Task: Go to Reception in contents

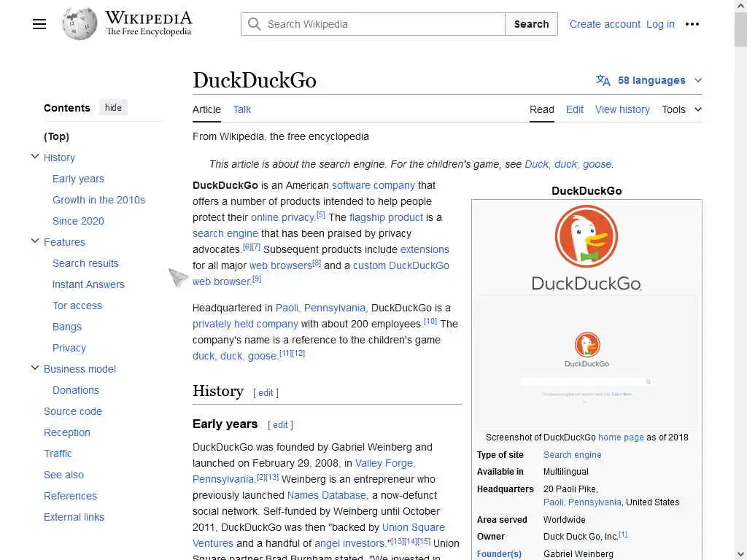Action: pyautogui.click(x=66, y=432)
